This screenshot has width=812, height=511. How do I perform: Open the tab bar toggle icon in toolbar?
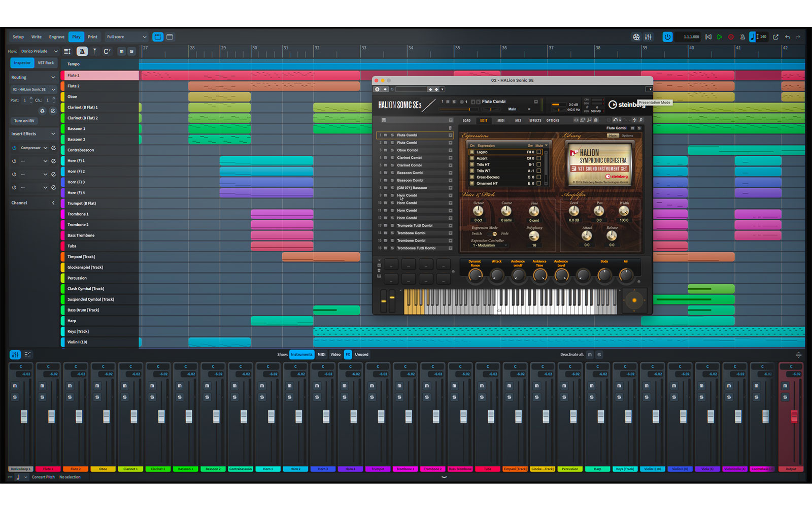[158, 37]
